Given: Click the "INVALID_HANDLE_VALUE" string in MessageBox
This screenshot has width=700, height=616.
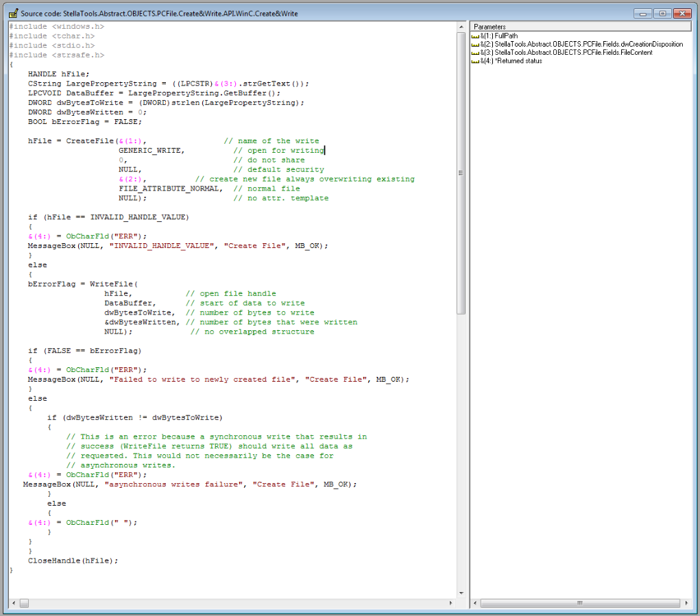Looking at the screenshot, I should click(x=162, y=246).
